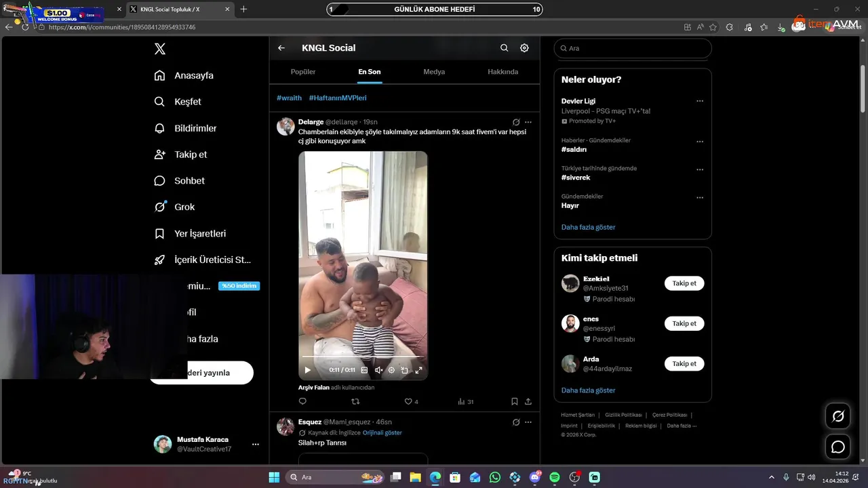Play the video in Delarge's post

pyautogui.click(x=307, y=370)
